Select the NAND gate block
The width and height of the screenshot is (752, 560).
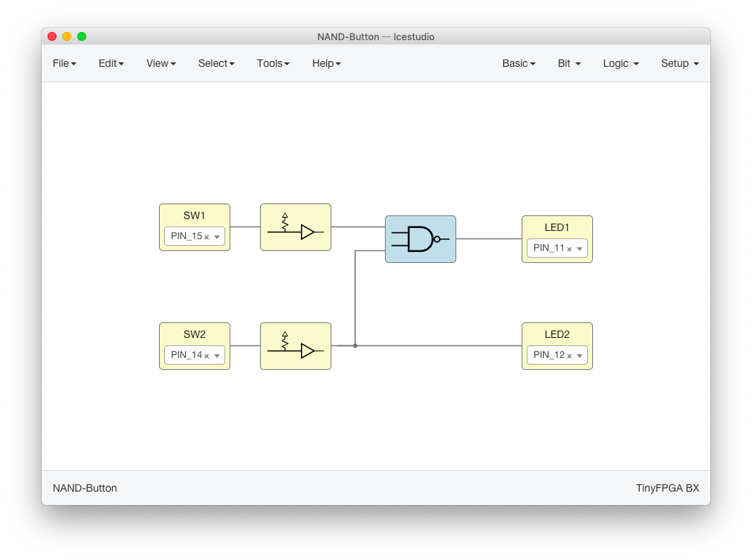pos(420,239)
